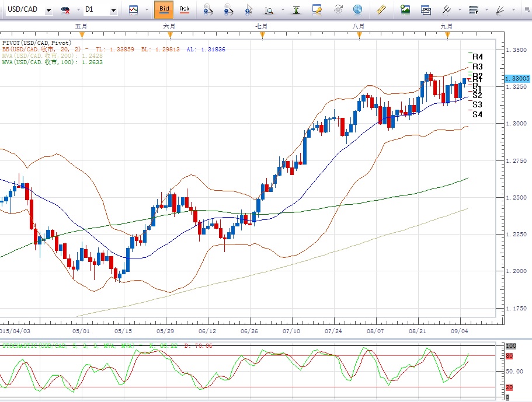Toggle Ask price display
Screen dimensions: 532x402
[x=184, y=9]
